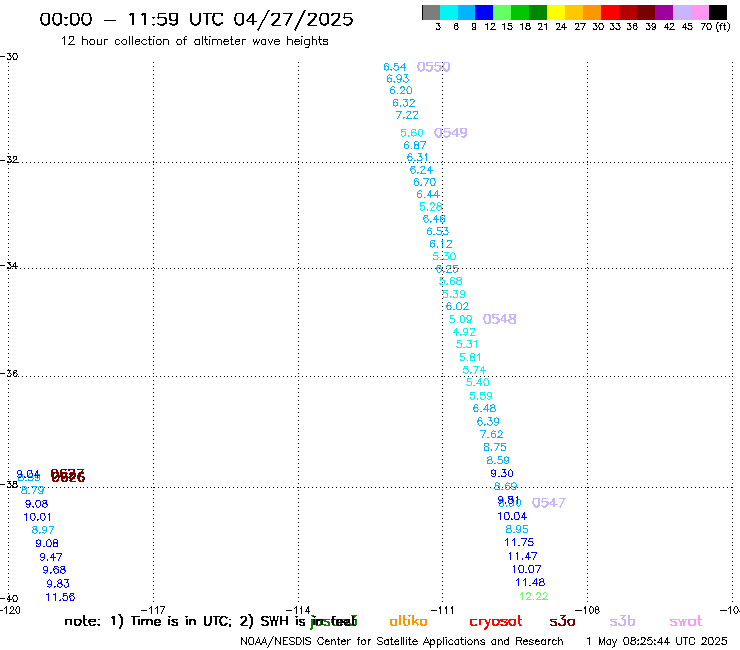The image size is (740, 650).
Task: Click the wave height value 10.04
Action: [512, 516]
